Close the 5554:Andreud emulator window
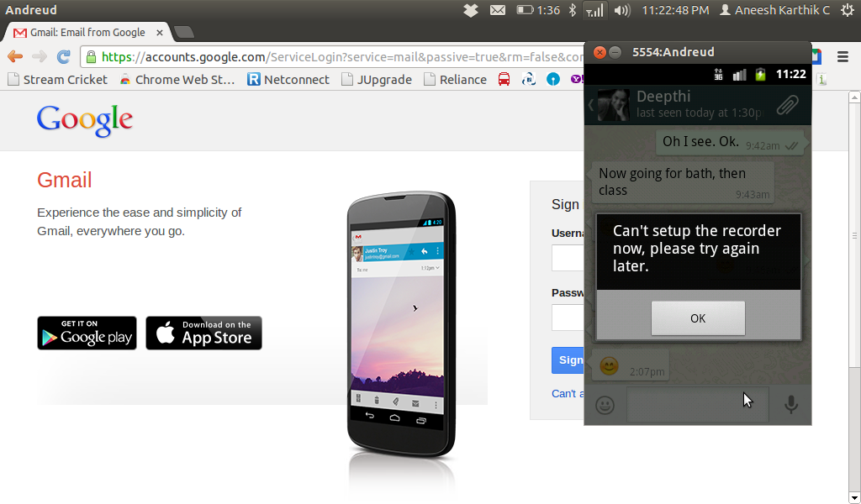 click(x=600, y=52)
